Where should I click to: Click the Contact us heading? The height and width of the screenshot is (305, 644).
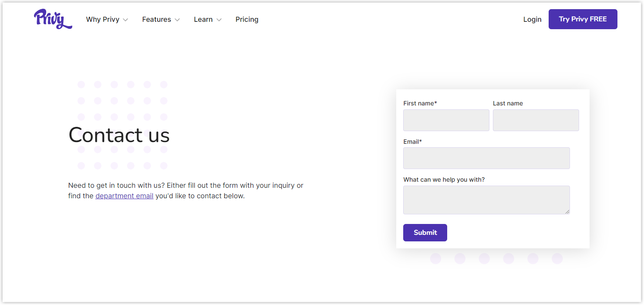click(x=119, y=136)
